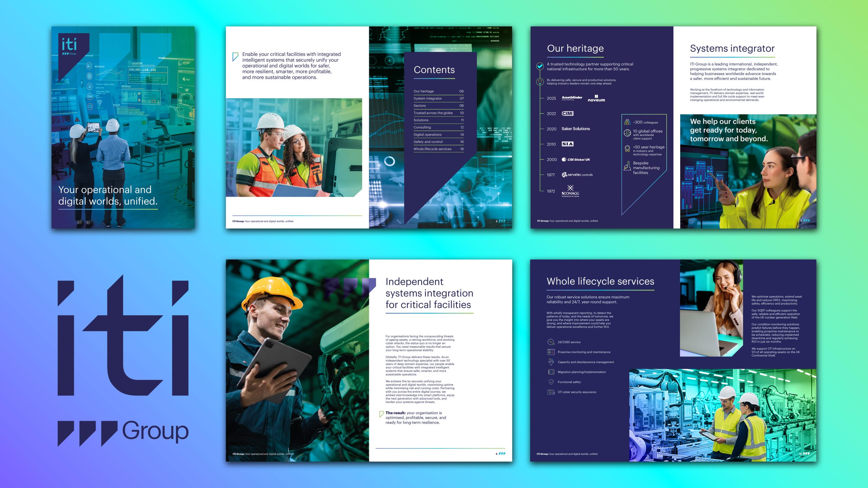Screen dimensions: 868x488
Task: Click the woman with headset photo
Action: 711,308
